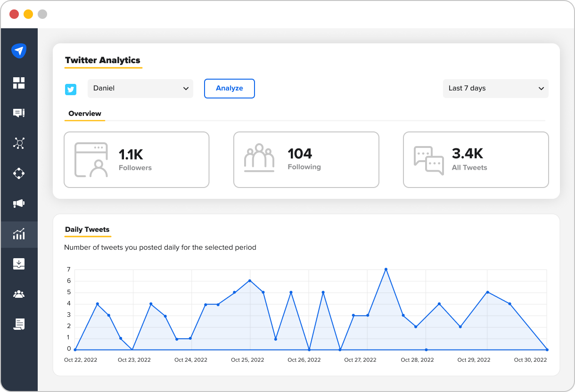Open the megaphone campaigns icon in sidebar
Viewport: 575px width, 392px height.
tap(19, 204)
